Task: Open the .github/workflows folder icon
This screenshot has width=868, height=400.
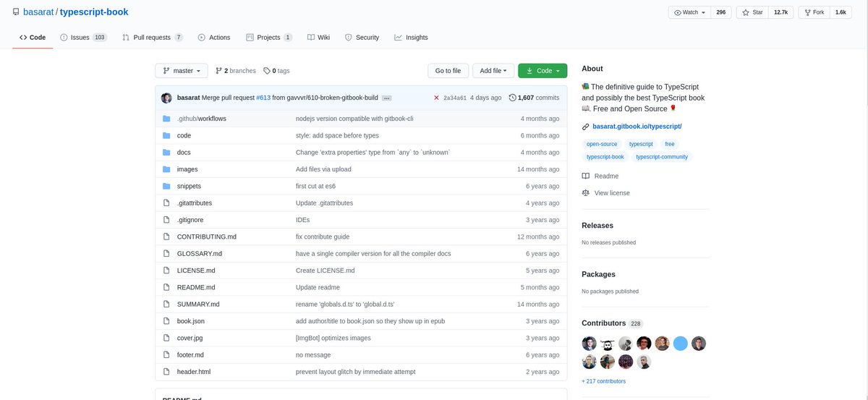Action: click(166, 119)
